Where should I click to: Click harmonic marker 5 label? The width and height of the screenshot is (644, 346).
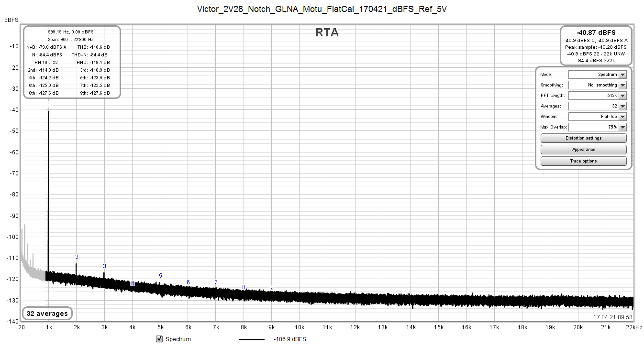(x=160, y=276)
